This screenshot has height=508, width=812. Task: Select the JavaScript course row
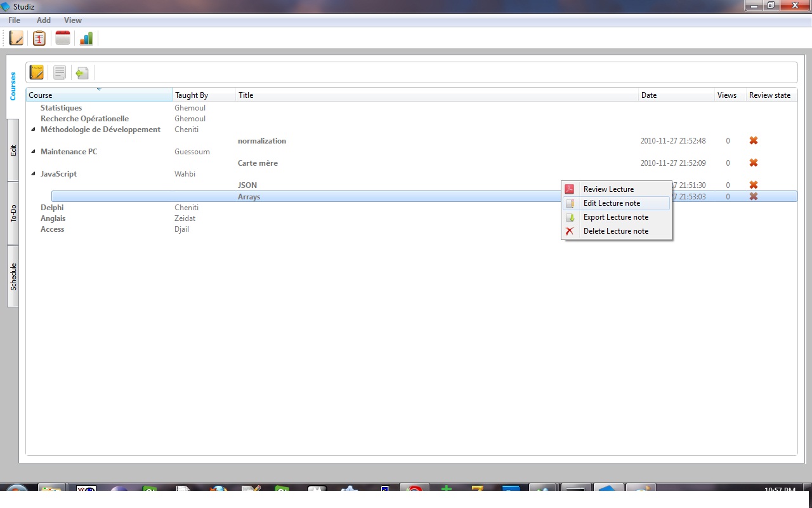point(58,174)
